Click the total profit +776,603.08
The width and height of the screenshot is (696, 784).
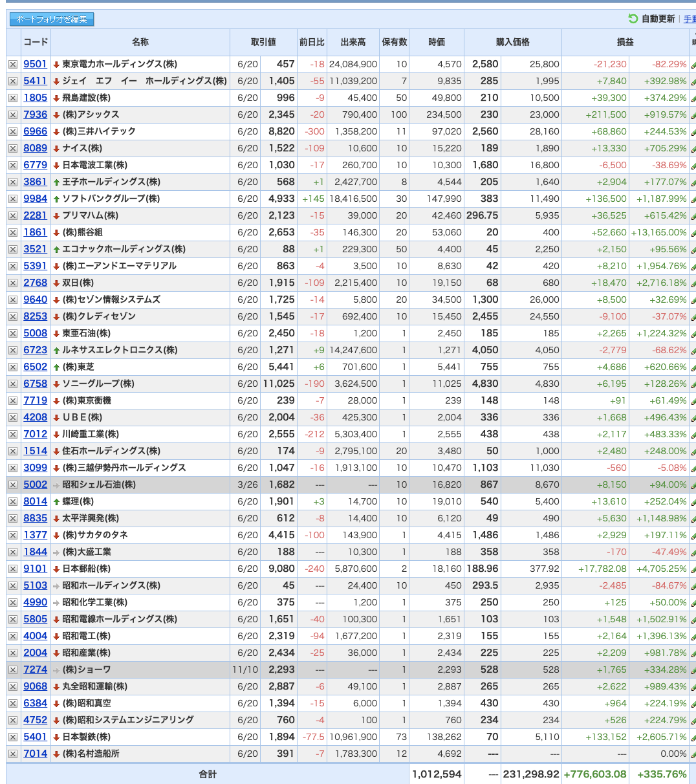click(595, 774)
